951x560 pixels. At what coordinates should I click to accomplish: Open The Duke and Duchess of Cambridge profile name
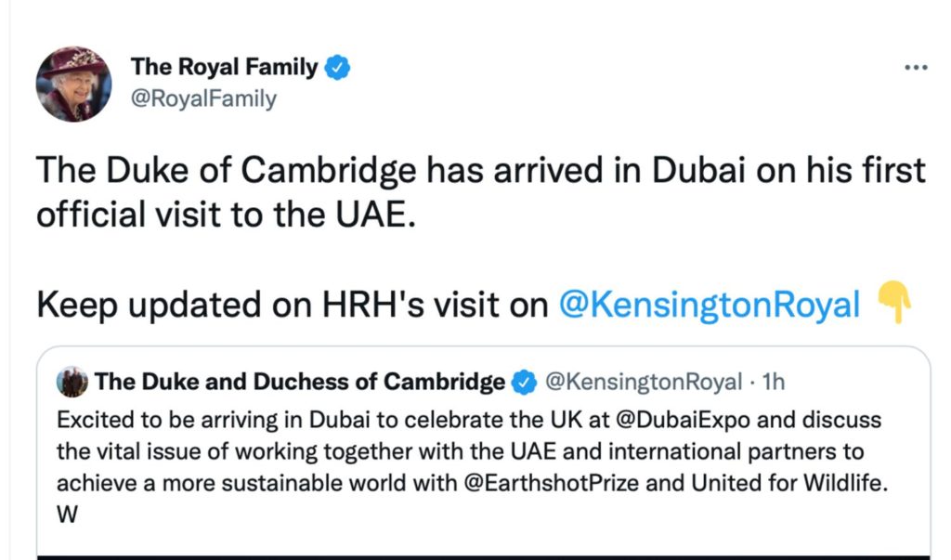pyautogui.click(x=300, y=382)
